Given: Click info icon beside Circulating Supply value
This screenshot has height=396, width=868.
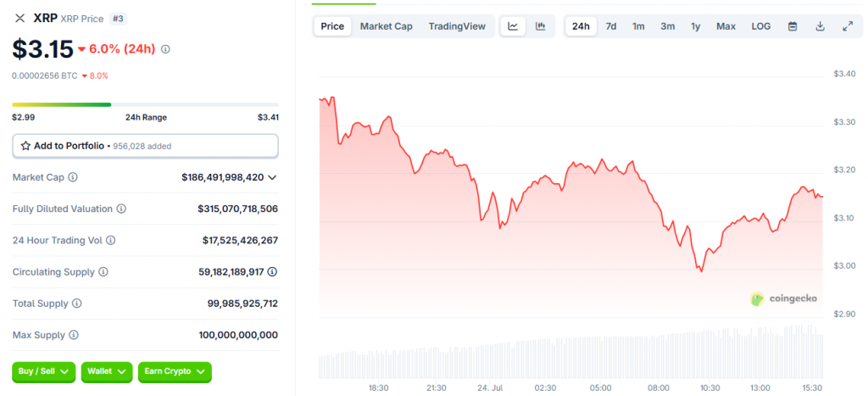Looking at the screenshot, I should click(x=272, y=272).
